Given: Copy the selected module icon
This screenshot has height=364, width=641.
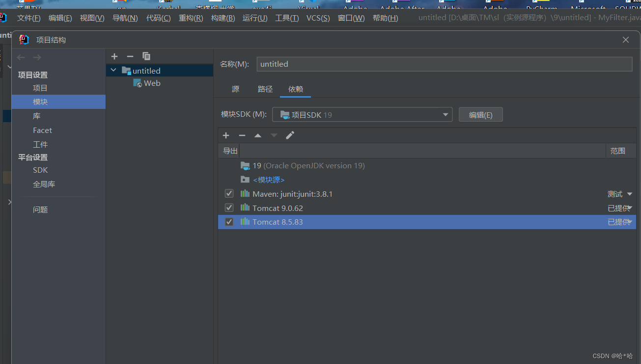Looking at the screenshot, I should point(146,56).
